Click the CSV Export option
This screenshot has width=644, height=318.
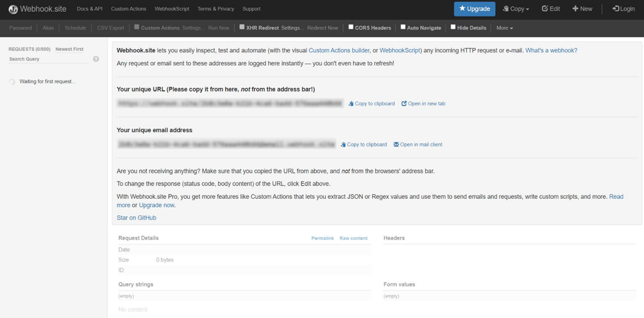pos(110,28)
